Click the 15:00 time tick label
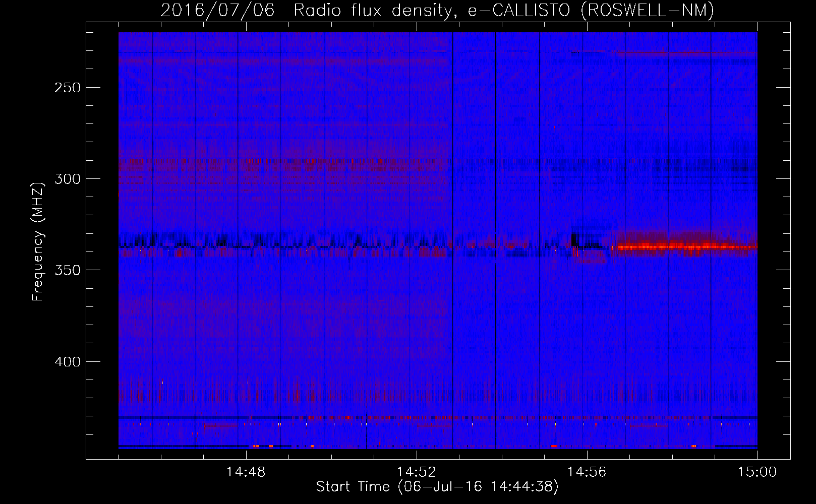This screenshot has height=504, width=816. [x=757, y=472]
